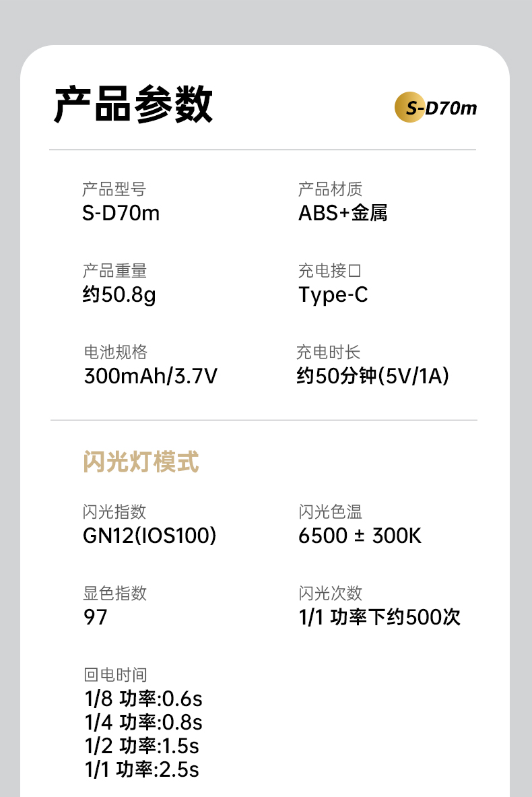532x797 pixels.
Task: Click the gold S-D70m badge
Action: coord(436,108)
